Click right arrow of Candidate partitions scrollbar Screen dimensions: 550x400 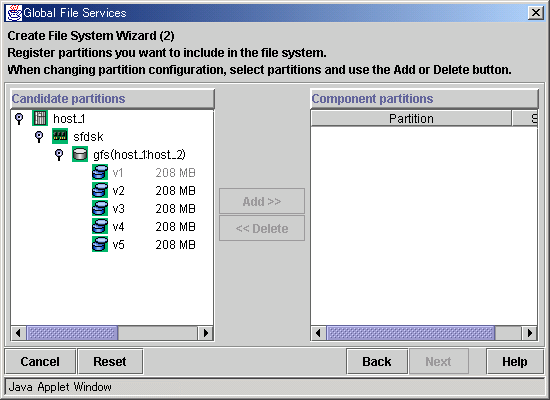tap(206, 333)
